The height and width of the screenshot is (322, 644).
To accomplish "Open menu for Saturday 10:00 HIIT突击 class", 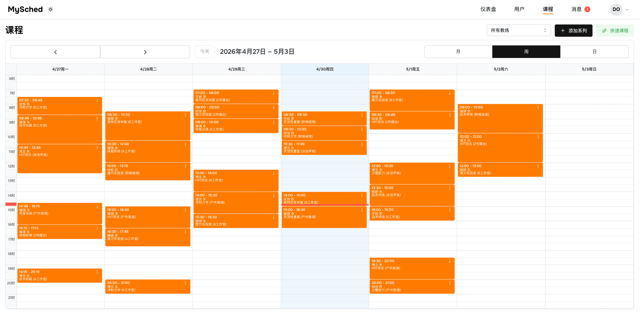I will click(x=538, y=137).
